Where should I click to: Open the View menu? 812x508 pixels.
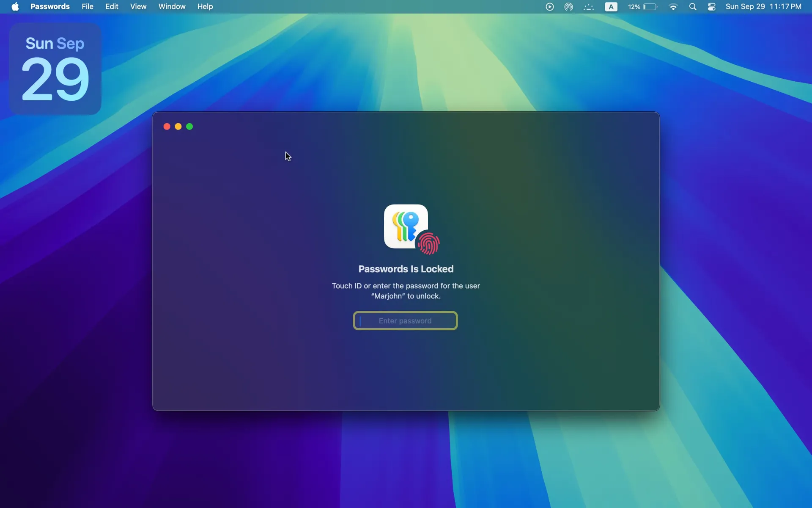click(x=138, y=7)
